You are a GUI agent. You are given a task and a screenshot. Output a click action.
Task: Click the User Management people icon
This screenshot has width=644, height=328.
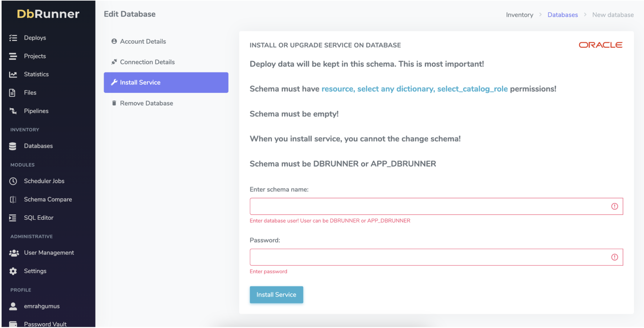click(x=14, y=253)
